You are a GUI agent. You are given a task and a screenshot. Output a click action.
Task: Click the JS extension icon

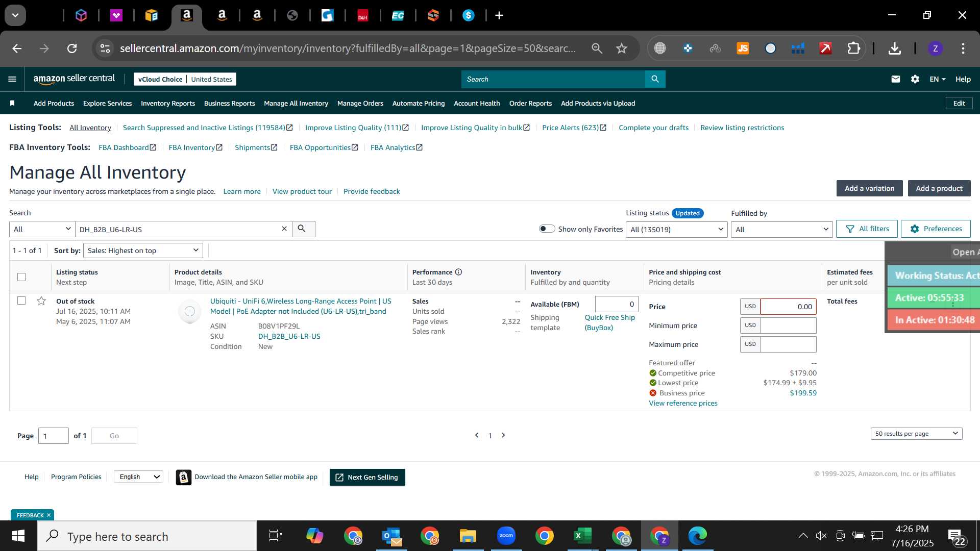coord(743,48)
